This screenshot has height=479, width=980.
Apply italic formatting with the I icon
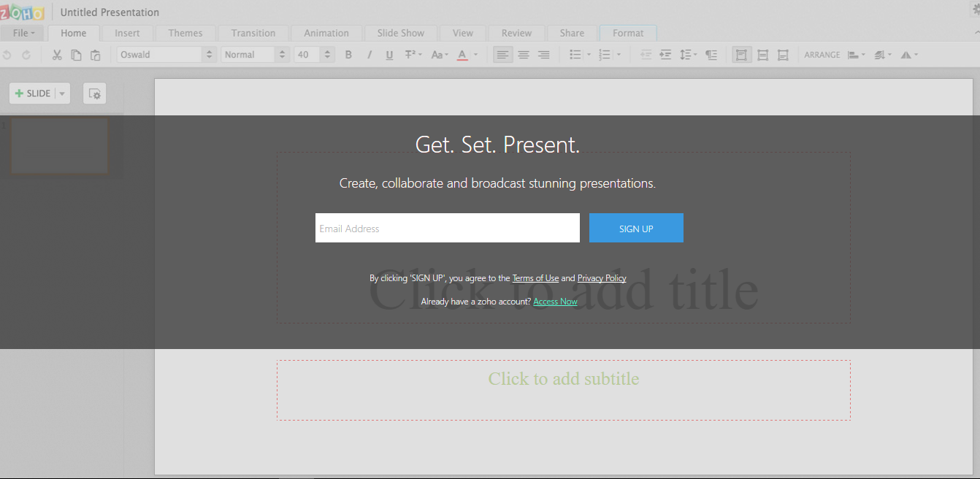[x=369, y=55]
